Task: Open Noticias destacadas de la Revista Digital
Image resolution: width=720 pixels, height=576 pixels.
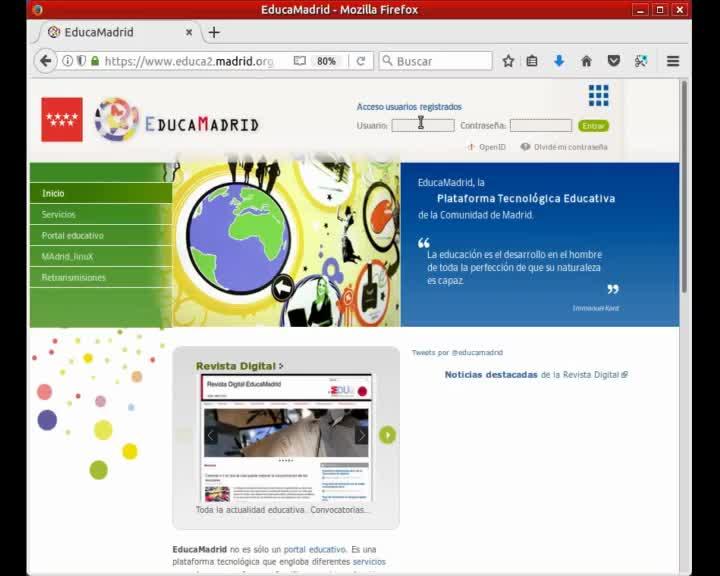Action: (x=536, y=375)
